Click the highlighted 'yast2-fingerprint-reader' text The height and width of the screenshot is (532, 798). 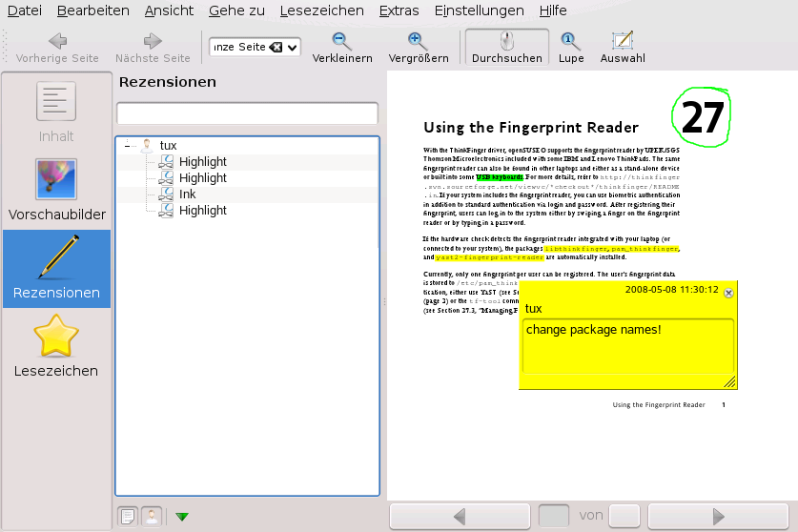tap(490, 257)
